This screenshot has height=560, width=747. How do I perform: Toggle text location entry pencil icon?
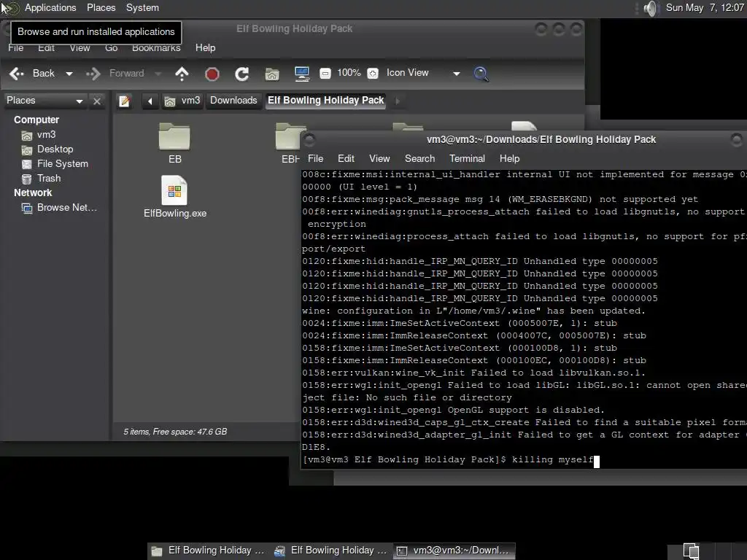(124, 101)
